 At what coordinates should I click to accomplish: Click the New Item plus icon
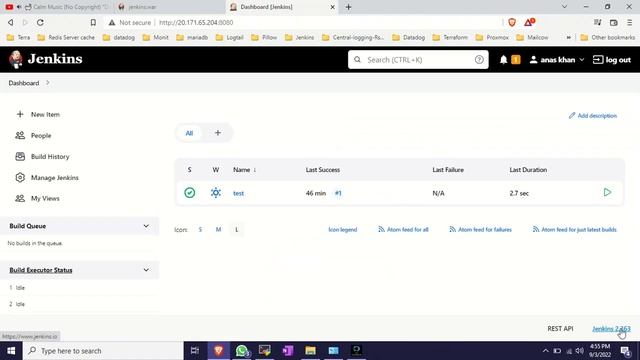(x=20, y=114)
